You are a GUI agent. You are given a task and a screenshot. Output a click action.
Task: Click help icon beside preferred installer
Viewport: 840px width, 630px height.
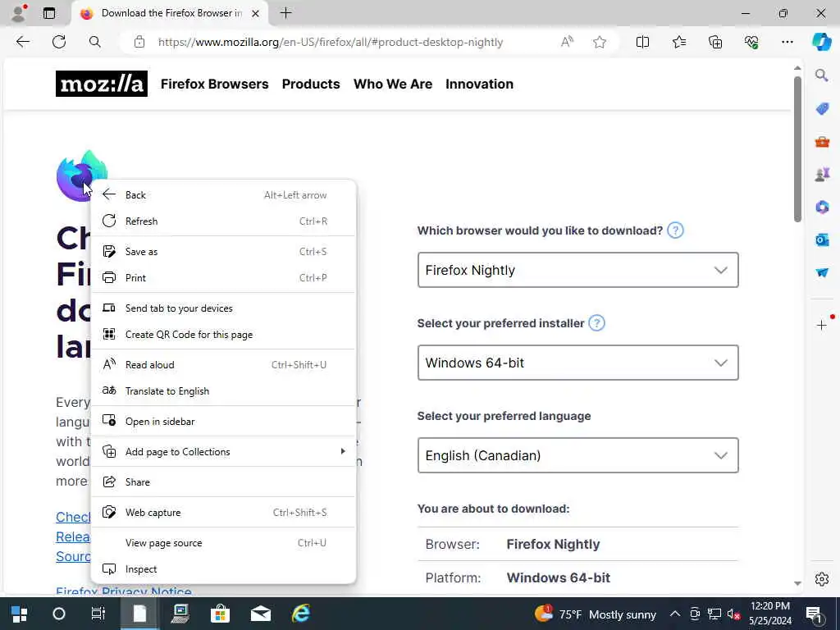point(596,323)
